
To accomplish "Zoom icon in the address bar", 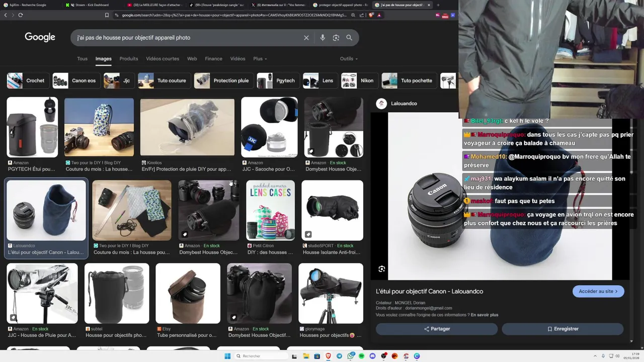I will (353, 15).
